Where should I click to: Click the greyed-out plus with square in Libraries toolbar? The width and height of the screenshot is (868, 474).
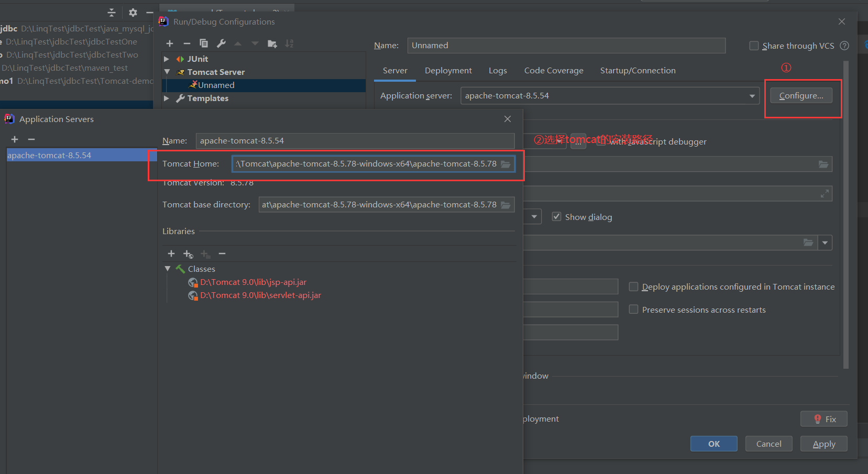point(205,254)
